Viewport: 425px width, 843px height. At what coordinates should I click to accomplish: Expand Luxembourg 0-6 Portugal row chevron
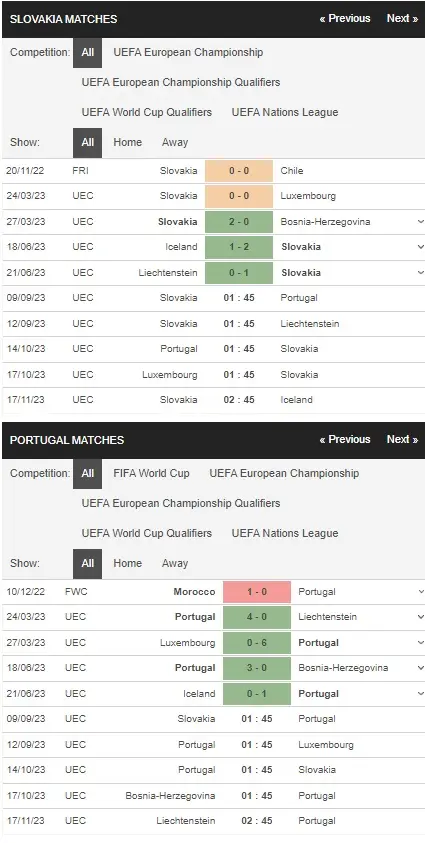(x=420, y=642)
